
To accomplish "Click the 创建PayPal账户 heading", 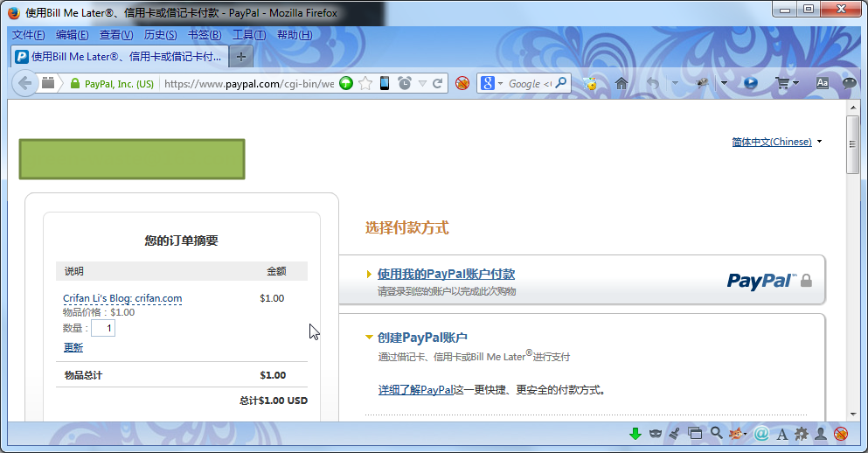I will pos(422,338).
